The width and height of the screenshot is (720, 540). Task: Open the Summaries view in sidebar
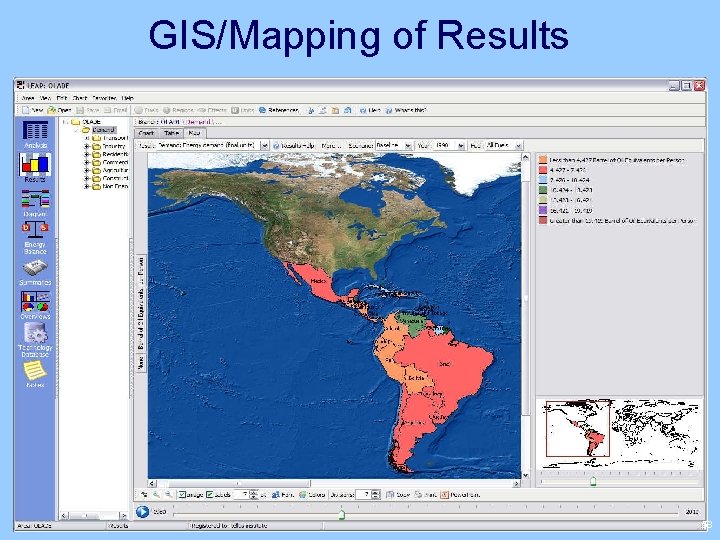35,272
